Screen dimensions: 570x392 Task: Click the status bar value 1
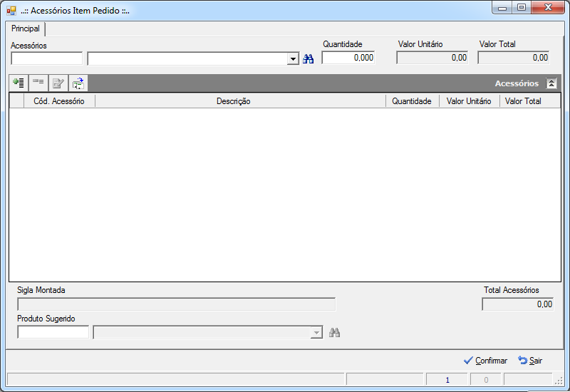coord(447,380)
